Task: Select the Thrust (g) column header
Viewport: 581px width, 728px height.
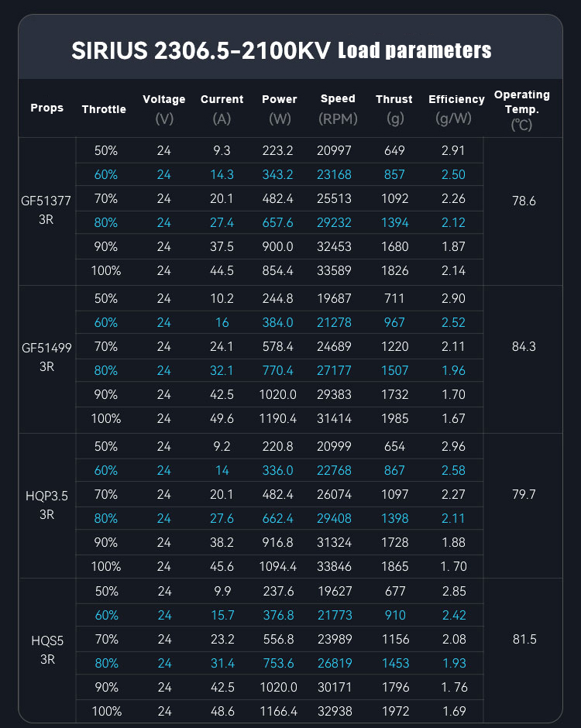Action: [394, 108]
